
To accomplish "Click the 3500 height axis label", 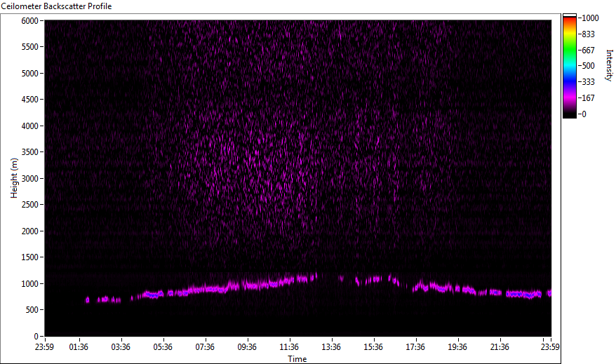I will [x=30, y=152].
